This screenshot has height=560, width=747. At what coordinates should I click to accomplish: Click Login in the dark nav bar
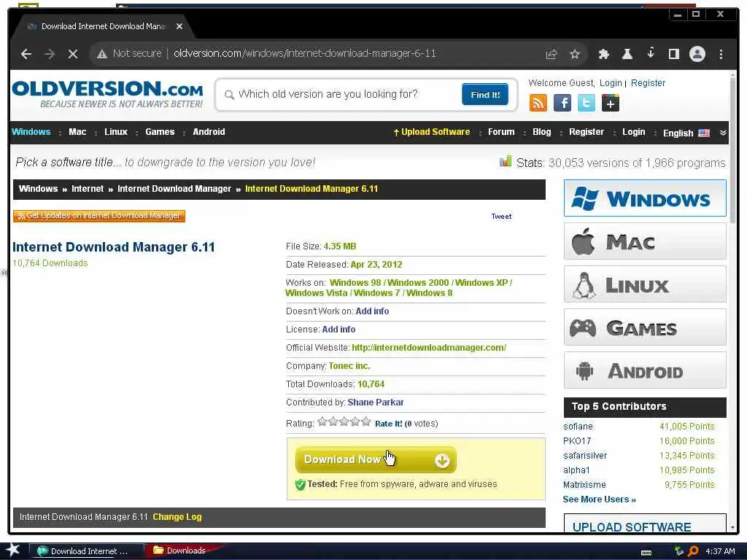point(634,132)
